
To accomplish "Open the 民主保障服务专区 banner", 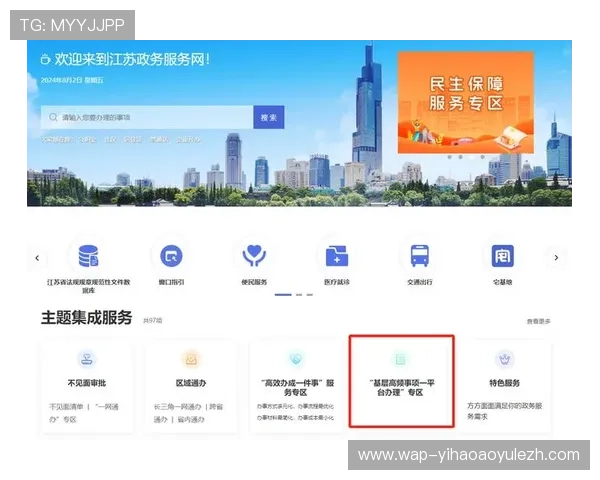I will click(x=466, y=103).
